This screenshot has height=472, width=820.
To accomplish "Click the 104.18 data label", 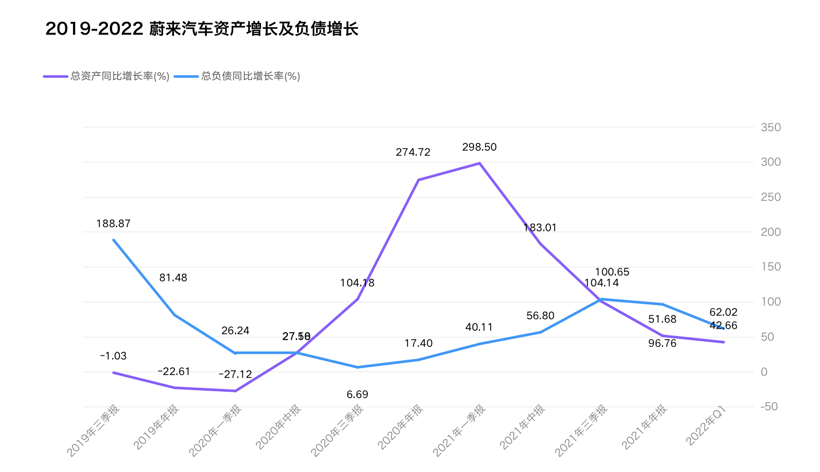I will 357,283.
